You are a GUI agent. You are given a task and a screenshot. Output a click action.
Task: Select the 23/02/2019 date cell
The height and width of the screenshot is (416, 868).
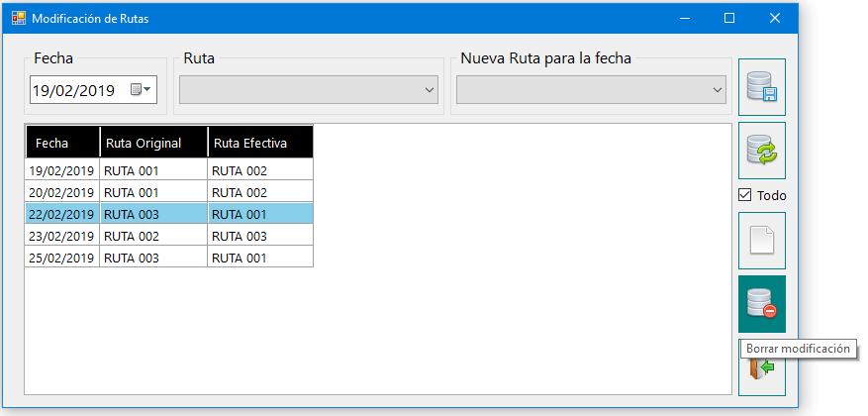(62, 236)
